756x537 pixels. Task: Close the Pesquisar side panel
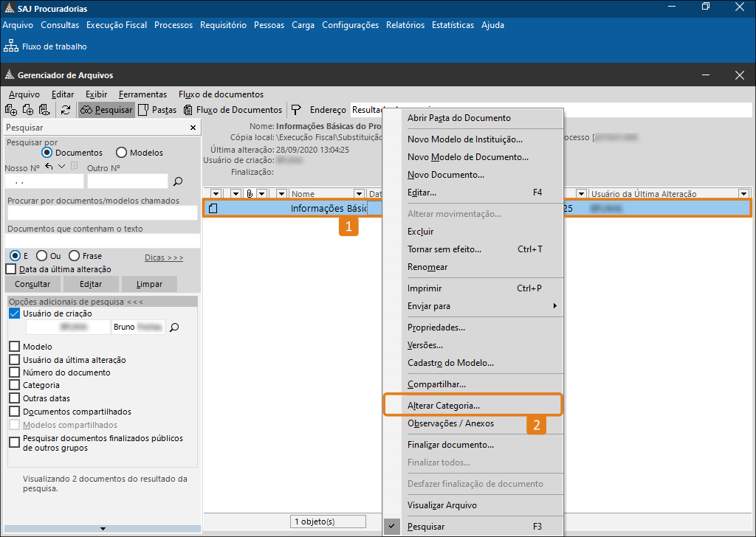tap(193, 128)
